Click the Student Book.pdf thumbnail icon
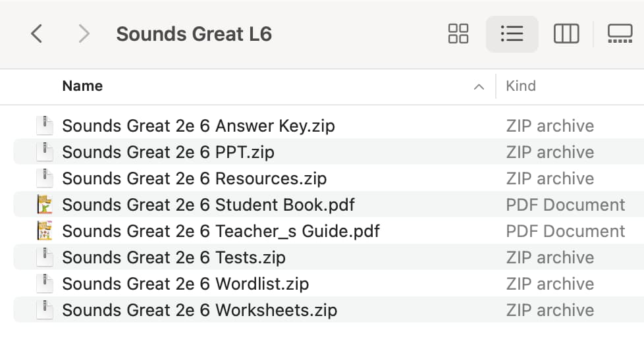Screen dimensions: 644x345 tap(45, 205)
